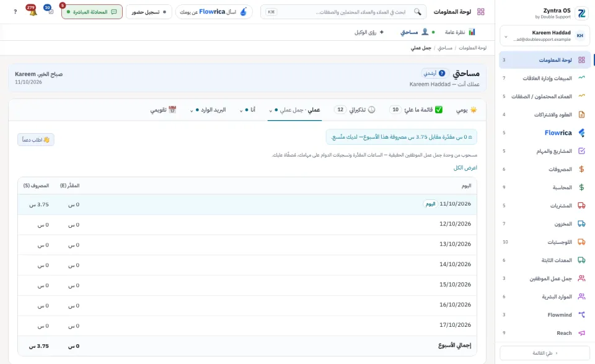Click المقدّر (E) column header

click(70, 186)
